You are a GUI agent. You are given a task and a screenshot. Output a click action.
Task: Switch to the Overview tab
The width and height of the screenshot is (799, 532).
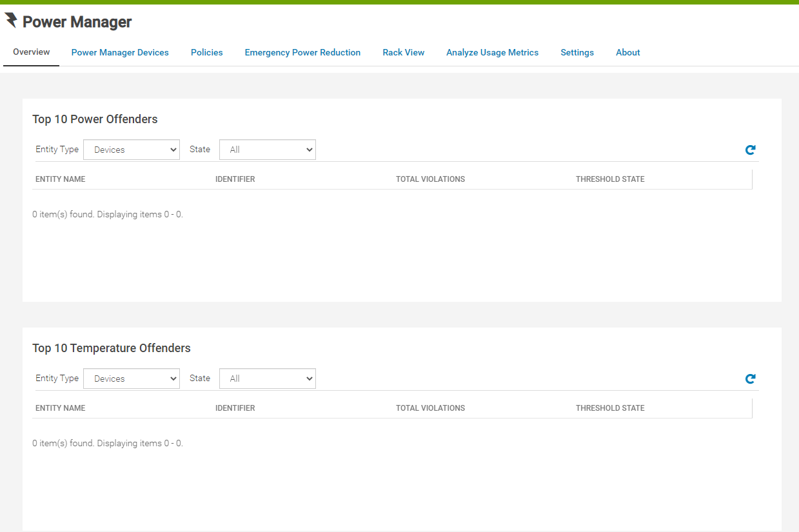pos(32,52)
